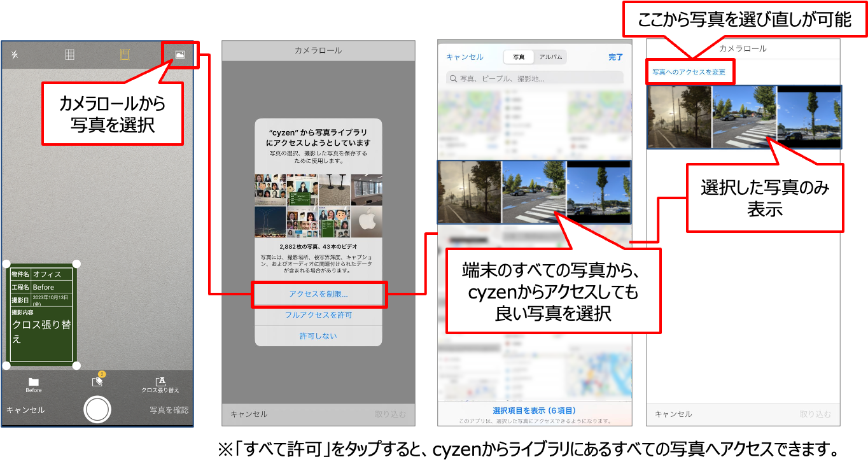Click the photo collage preview in dialog
This screenshot has height=471, width=868.
[318, 206]
